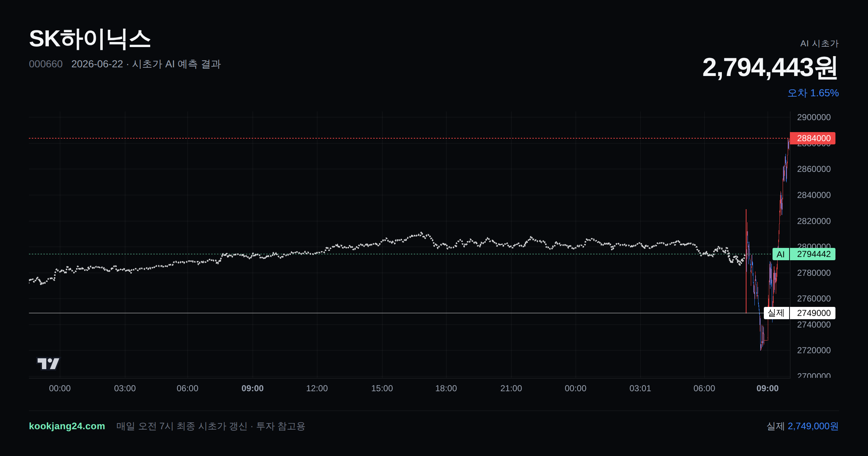Viewport: 868px width, 456px height.
Task: Click the 2760000 price axis label
Action: (x=814, y=299)
